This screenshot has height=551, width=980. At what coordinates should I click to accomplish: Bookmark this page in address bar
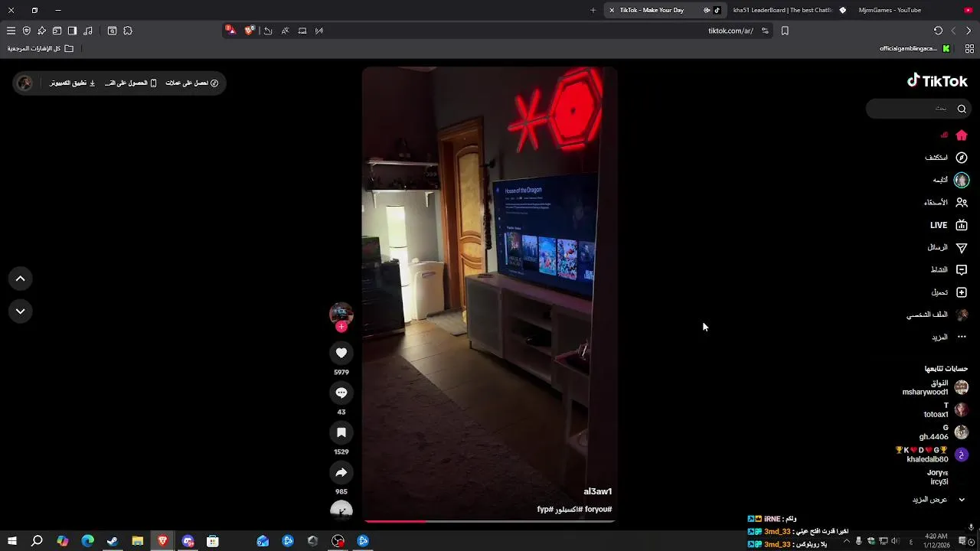(x=785, y=31)
